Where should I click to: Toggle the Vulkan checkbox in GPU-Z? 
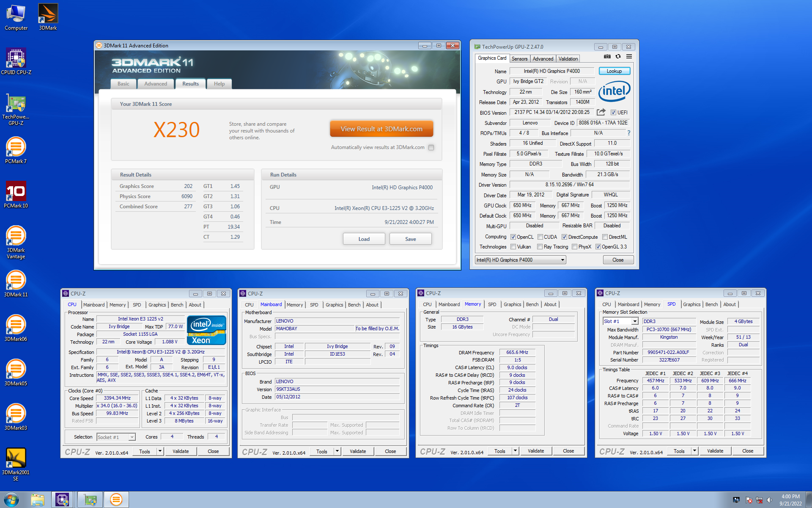(x=513, y=247)
